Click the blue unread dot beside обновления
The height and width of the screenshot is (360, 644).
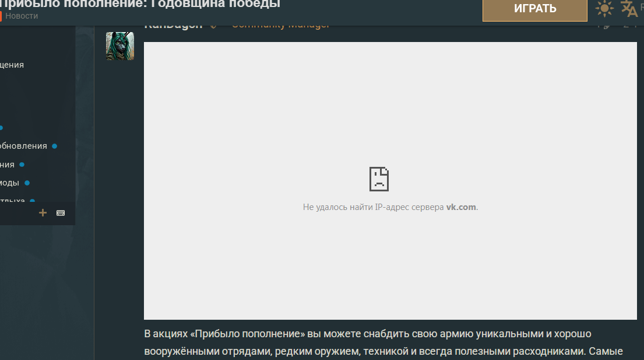(54, 146)
